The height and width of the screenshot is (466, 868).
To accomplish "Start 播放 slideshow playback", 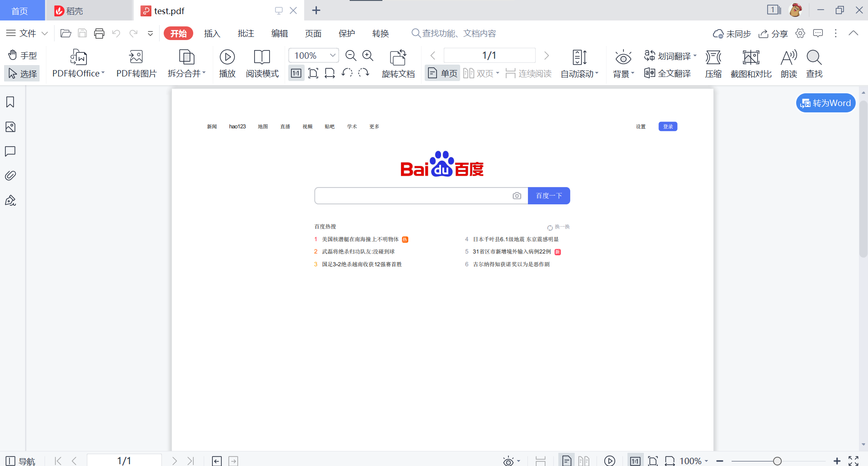I will click(227, 64).
